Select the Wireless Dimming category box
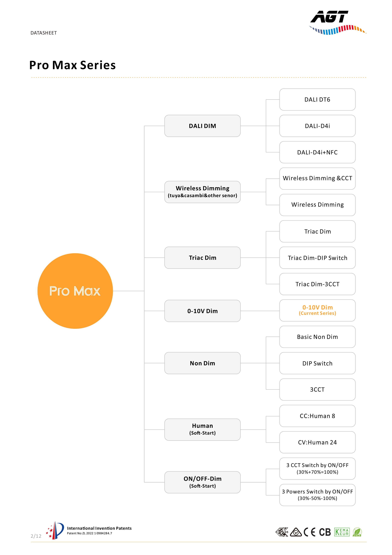The image size is (392, 555). click(202, 192)
